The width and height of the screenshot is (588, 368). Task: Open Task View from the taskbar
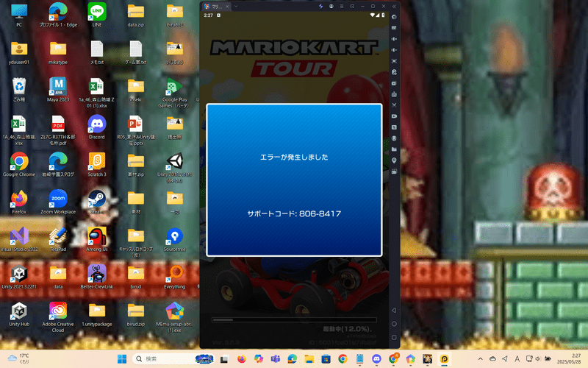[x=224, y=359]
